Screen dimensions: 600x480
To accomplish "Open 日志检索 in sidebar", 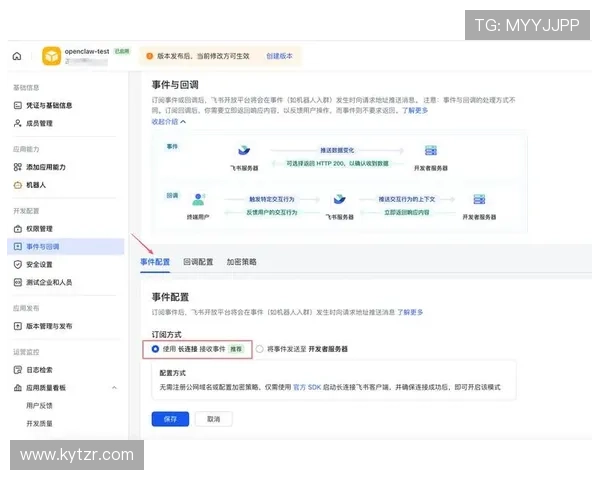I will click(x=39, y=370).
